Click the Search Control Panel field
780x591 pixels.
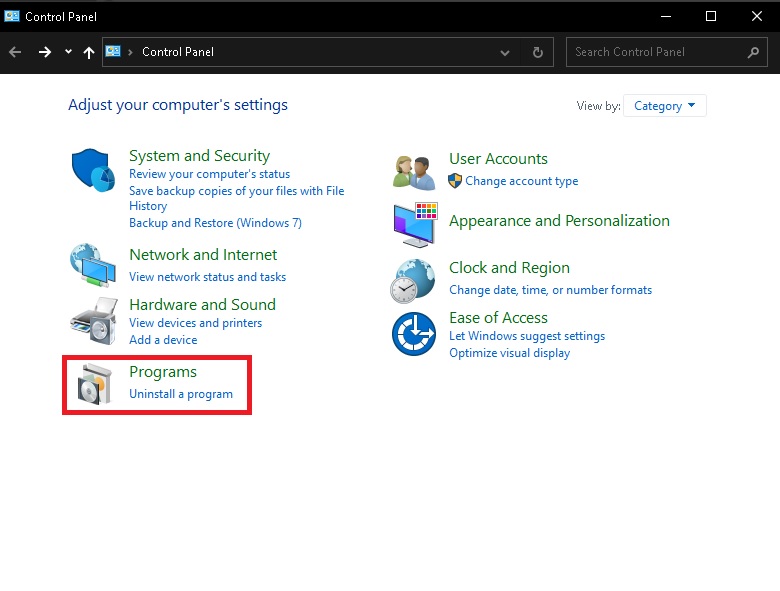coord(658,52)
